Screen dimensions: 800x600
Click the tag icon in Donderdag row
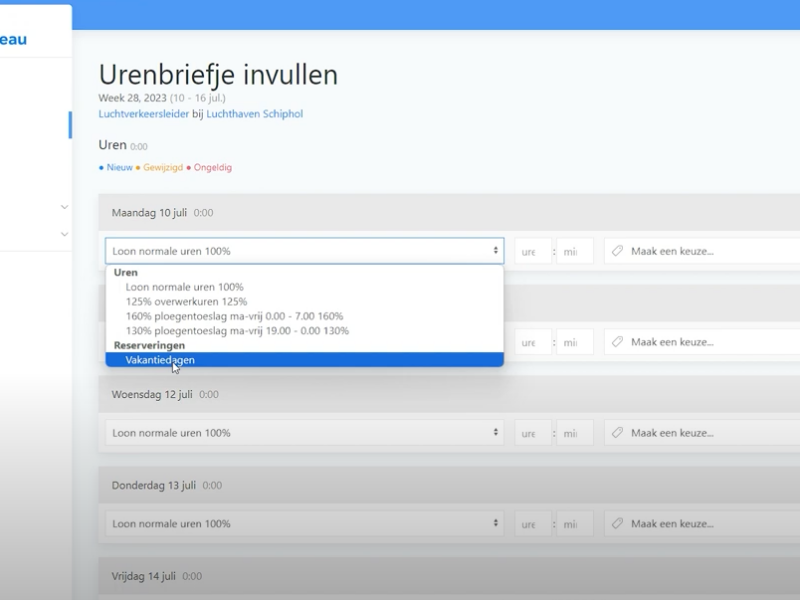pyautogui.click(x=617, y=524)
